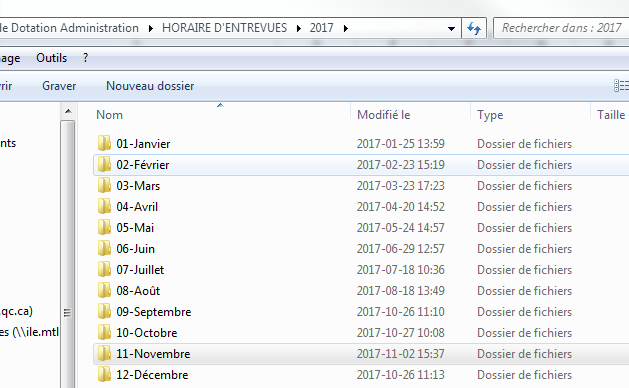
Task: Select the 11-Novembre folder name
Action: (x=153, y=353)
